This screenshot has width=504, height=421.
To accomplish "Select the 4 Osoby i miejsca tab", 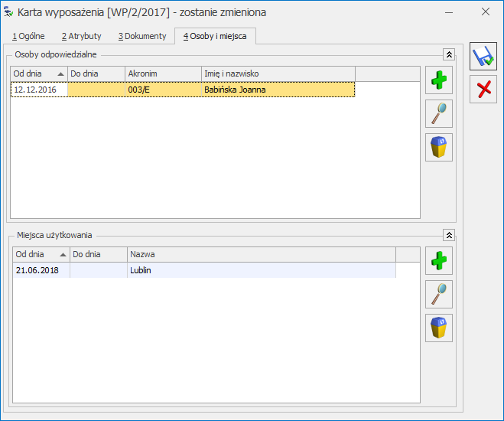I will point(214,36).
